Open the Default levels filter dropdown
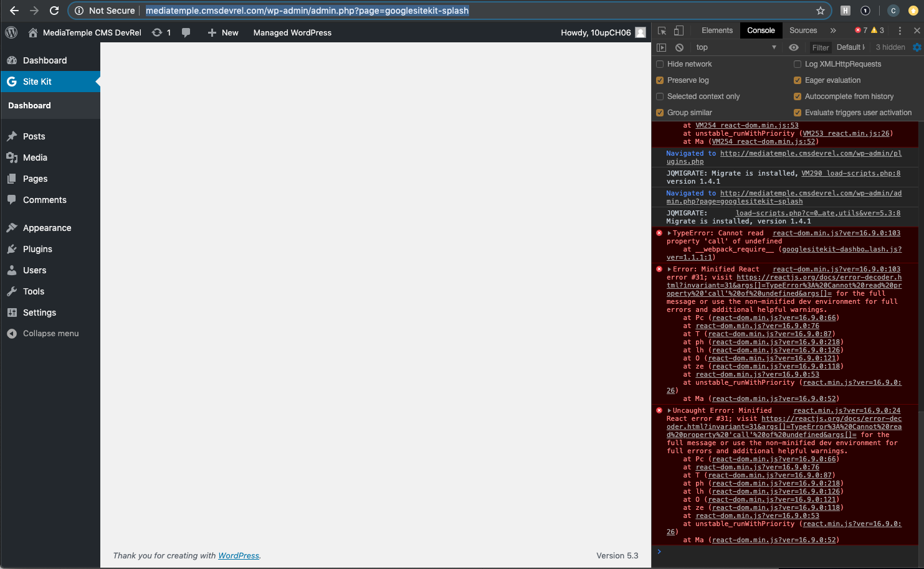 click(x=850, y=47)
